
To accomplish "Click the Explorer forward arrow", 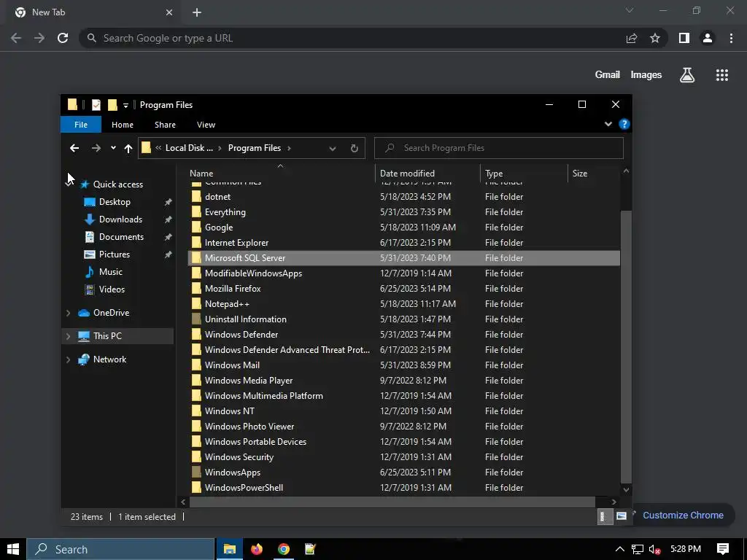I will [96, 148].
